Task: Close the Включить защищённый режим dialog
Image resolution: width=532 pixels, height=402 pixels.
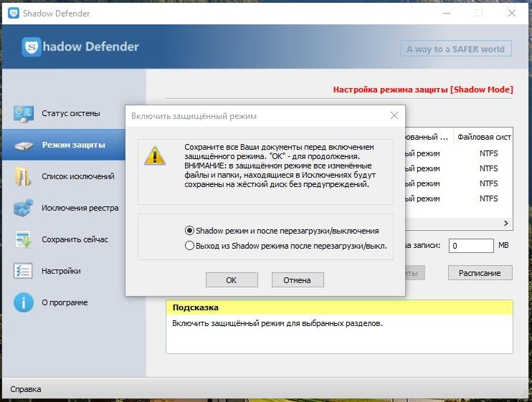Action: [394, 115]
